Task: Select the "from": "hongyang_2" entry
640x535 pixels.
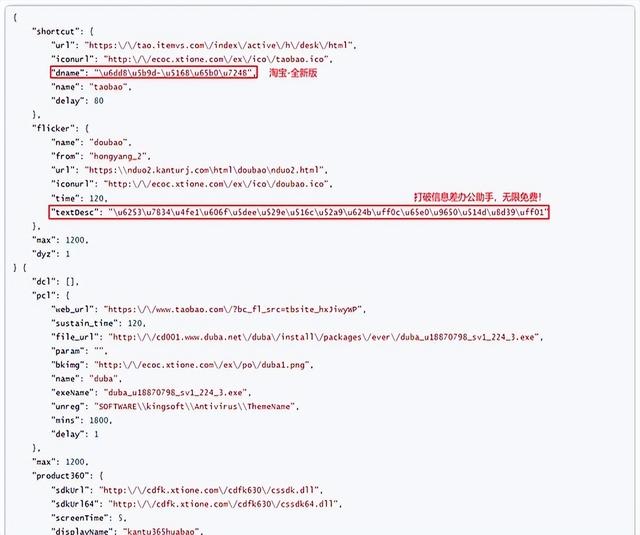Action: [101, 156]
